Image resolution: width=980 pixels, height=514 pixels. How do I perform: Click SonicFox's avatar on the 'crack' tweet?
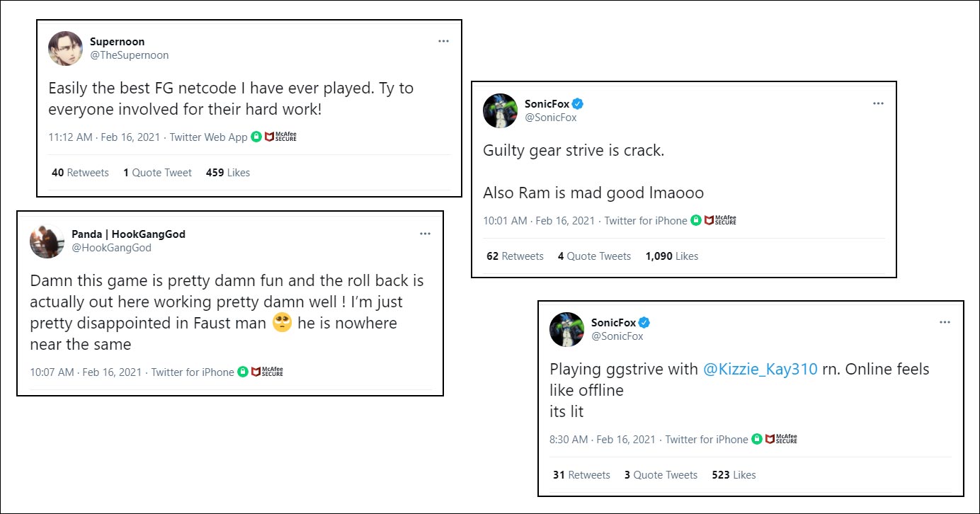[x=500, y=110]
